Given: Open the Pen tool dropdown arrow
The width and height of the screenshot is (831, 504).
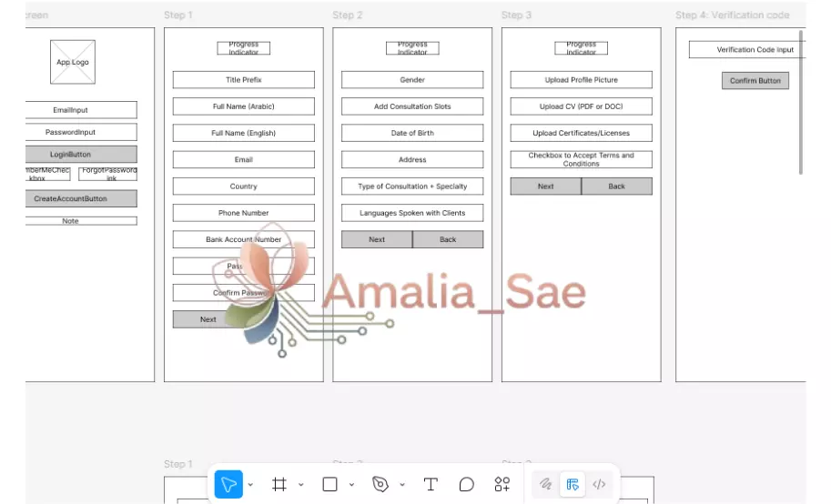Looking at the screenshot, I should pyautogui.click(x=402, y=484).
